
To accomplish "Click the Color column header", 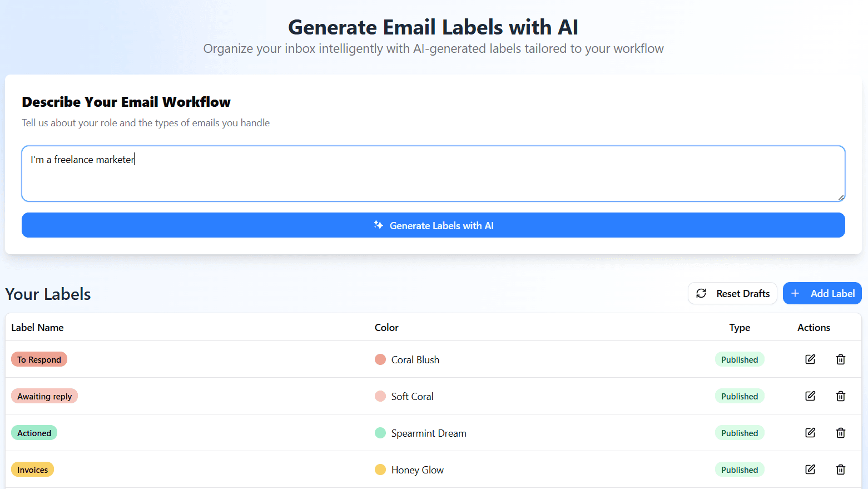I will [x=386, y=328].
